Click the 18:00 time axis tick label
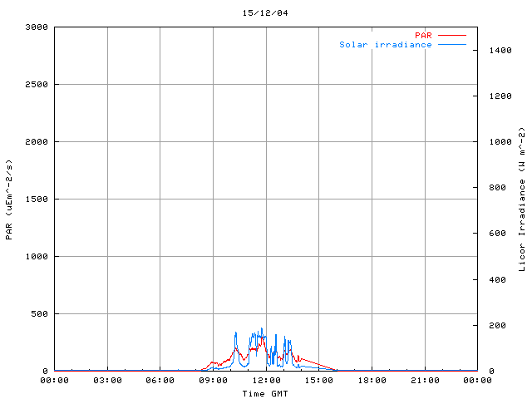The height and width of the screenshot is (399, 532). (372, 381)
